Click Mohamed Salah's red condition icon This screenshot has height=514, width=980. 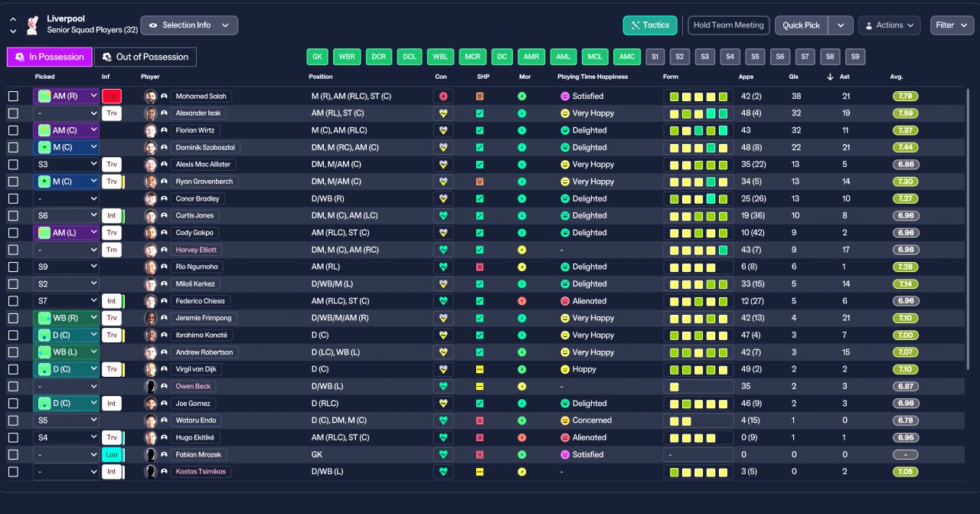click(442, 97)
